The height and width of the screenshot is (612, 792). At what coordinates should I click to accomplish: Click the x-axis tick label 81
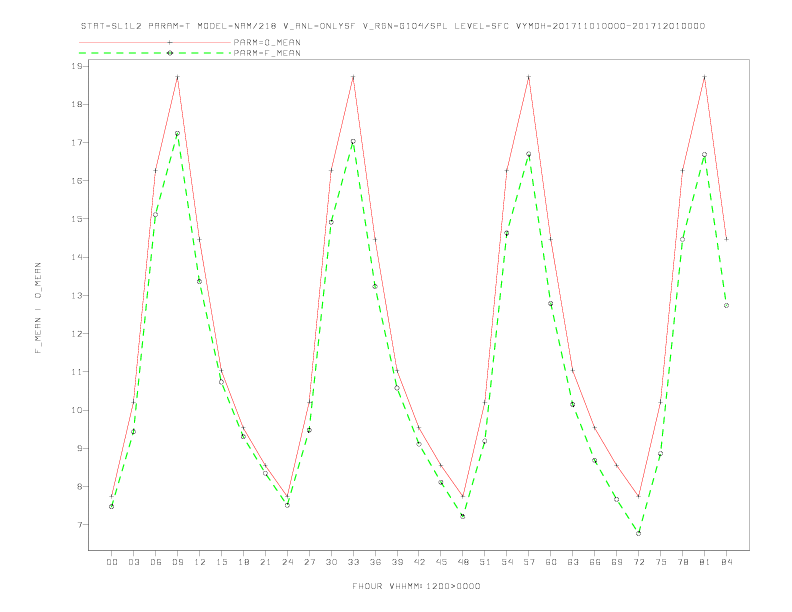click(x=705, y=562)
